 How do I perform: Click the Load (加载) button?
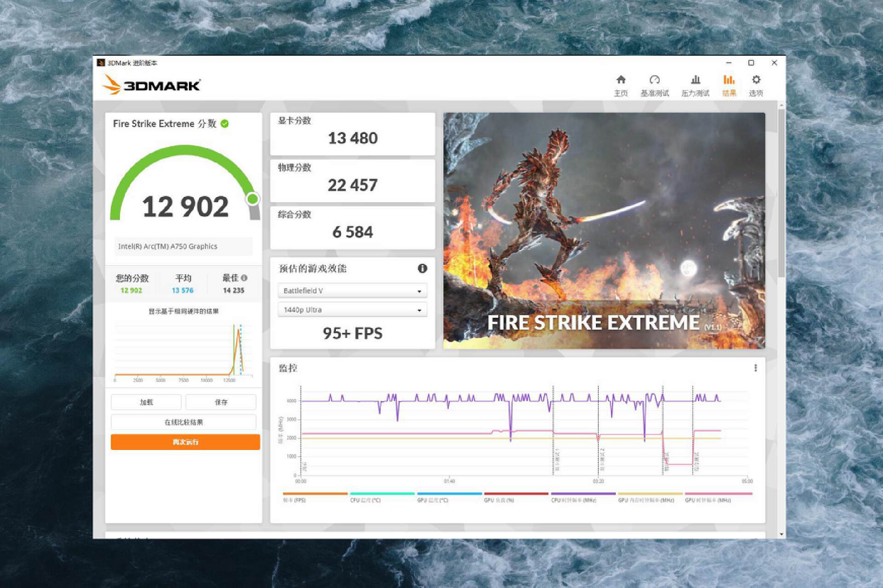pyautogui.click(x=146, y=402)
